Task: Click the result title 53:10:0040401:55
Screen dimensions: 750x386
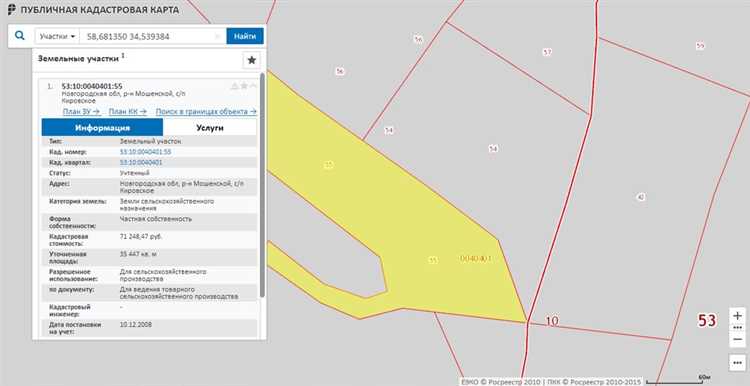Action: coord(92,86)
